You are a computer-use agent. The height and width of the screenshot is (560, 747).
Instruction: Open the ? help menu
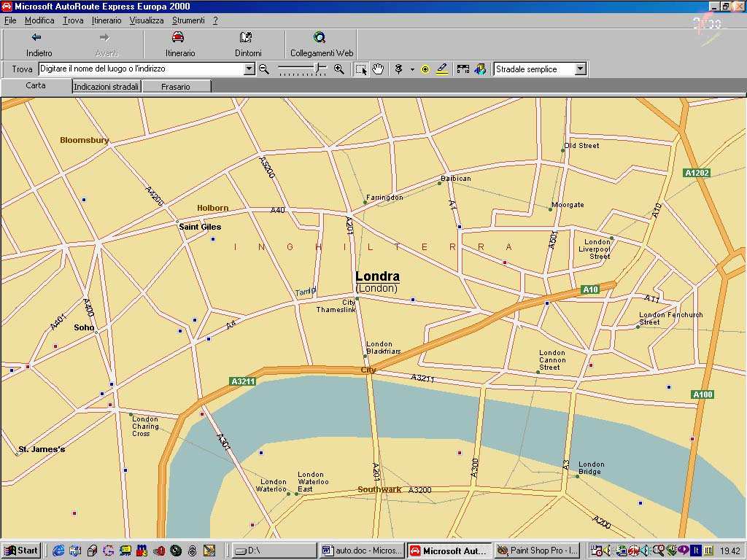(215, 20)
